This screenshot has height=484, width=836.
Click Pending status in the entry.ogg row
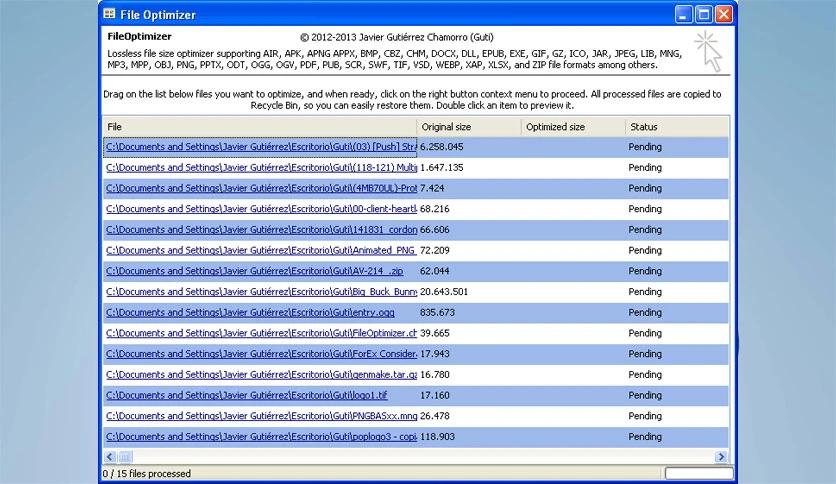(645, 312)
